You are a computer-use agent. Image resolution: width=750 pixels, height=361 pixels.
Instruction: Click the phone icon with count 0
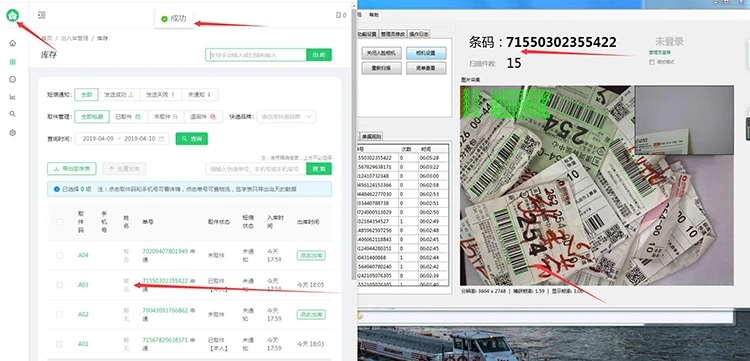pyautogui.click(x=341, y=15)
